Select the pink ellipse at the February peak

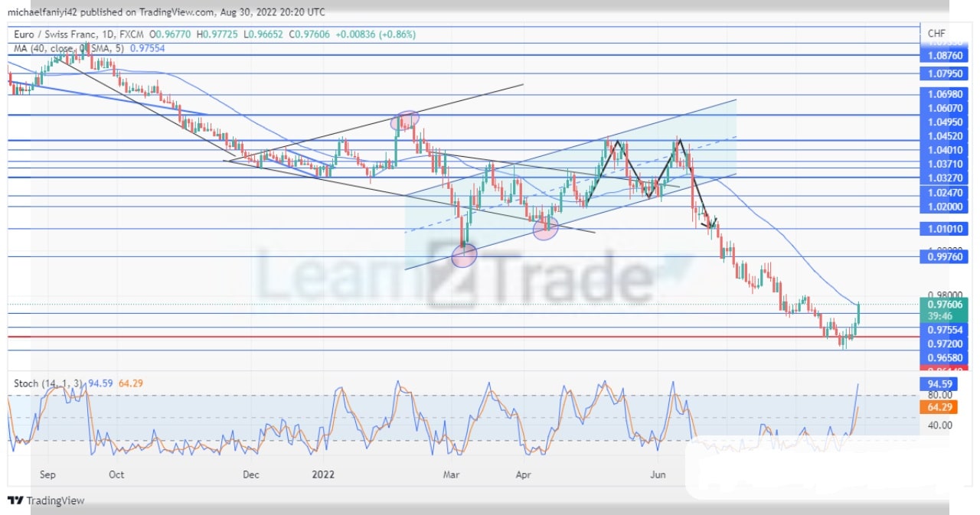pyautogui.click(x=405, y=119)
